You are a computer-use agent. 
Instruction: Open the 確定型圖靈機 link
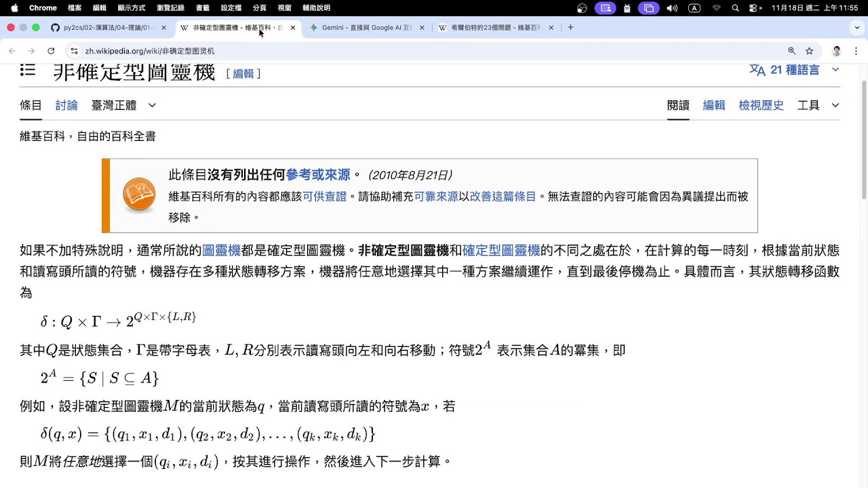point(501,250)
